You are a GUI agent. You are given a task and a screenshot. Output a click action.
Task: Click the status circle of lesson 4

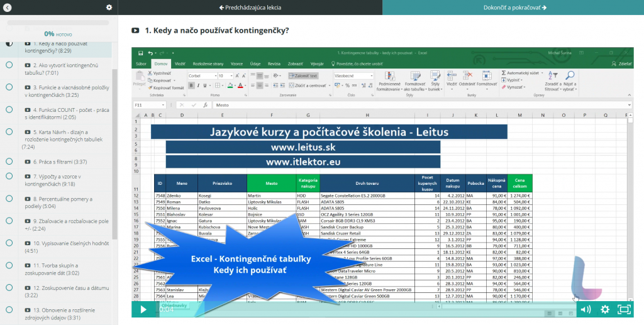click(x=9, y=109)
